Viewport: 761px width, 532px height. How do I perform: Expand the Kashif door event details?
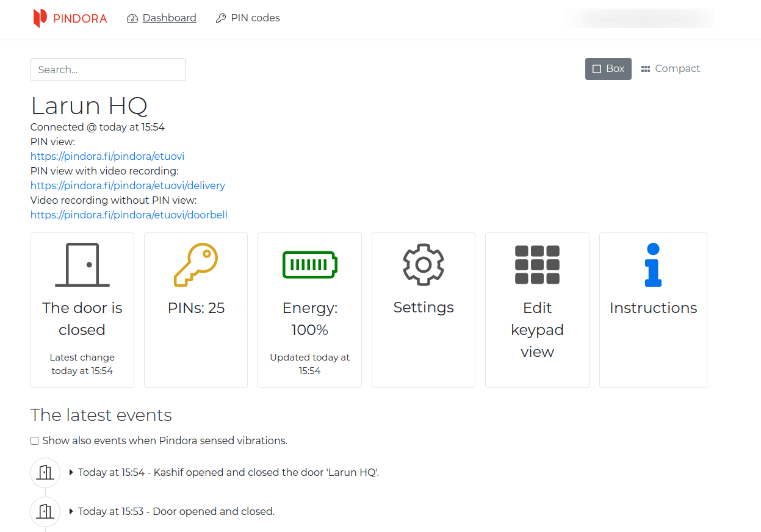tap(70, 472)
